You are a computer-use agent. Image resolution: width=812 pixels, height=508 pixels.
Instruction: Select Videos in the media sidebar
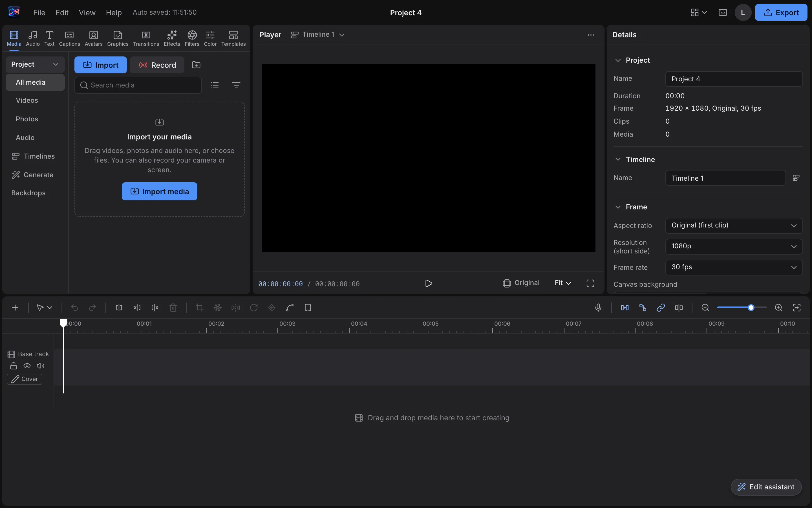pos(35,100)
